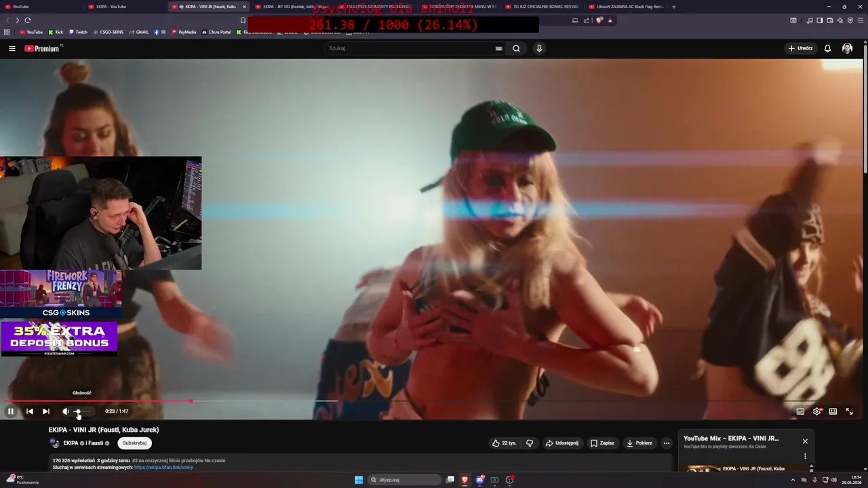Go to the YouTube Premium home logo

pyautogui.click(x=42, y=48)
